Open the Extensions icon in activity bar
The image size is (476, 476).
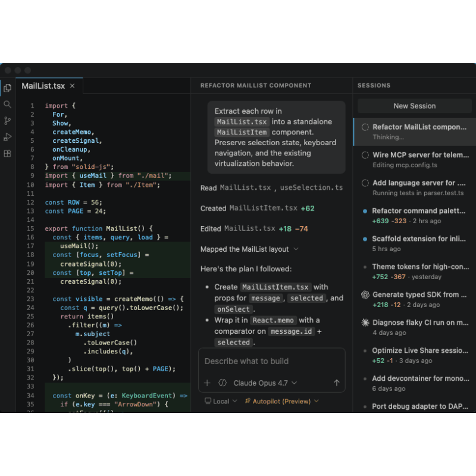[x=8, y=154]
